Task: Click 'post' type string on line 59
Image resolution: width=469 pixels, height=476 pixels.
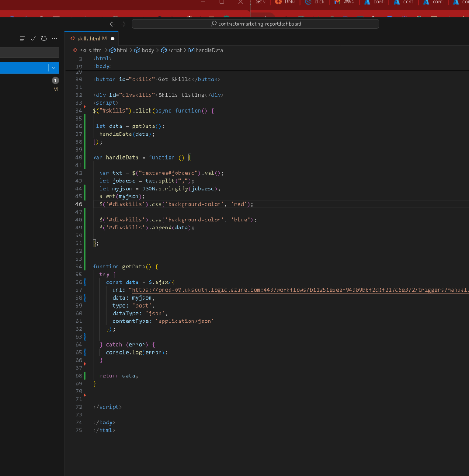Action: [x=142, y=306]
